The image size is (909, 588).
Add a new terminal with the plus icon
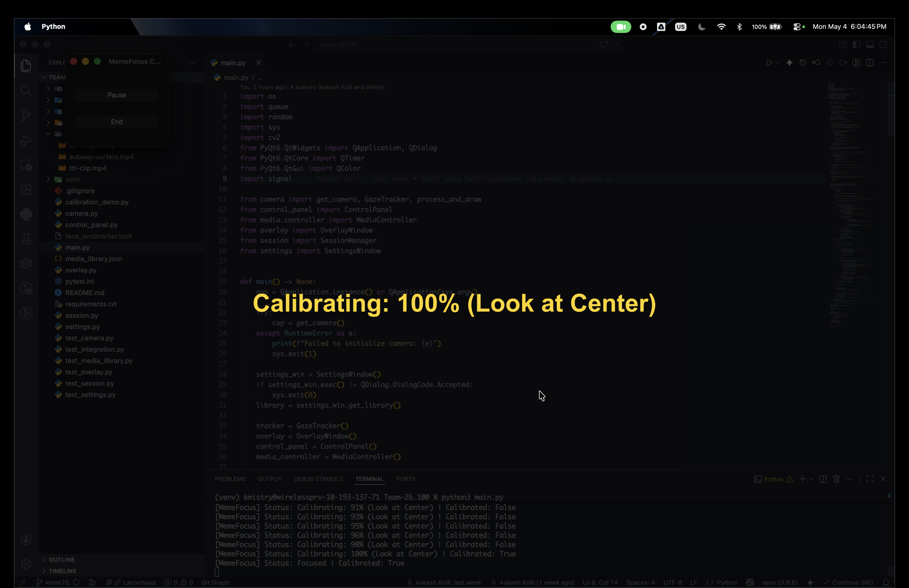[802, 479]
